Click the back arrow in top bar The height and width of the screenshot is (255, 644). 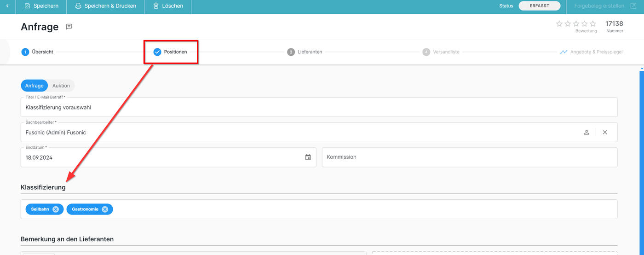(x=7, y=6)
